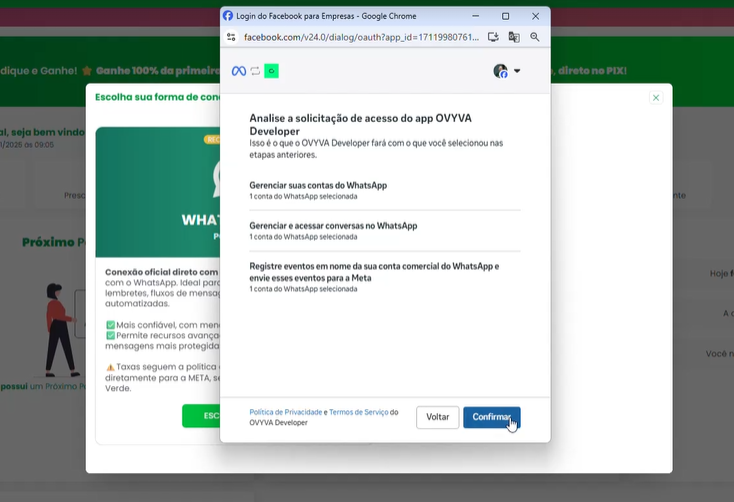Open the site information icon in address bar
The image size is (734, 502).
tap(231, 37)
